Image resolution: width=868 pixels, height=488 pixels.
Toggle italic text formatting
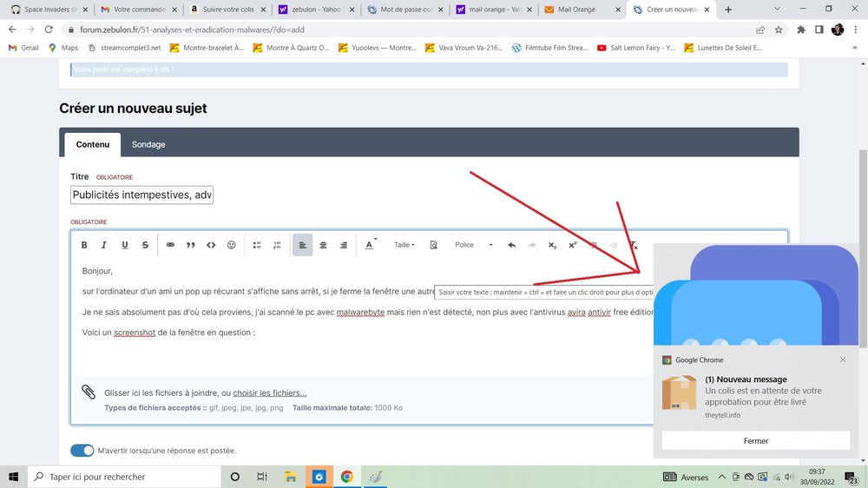104,245
